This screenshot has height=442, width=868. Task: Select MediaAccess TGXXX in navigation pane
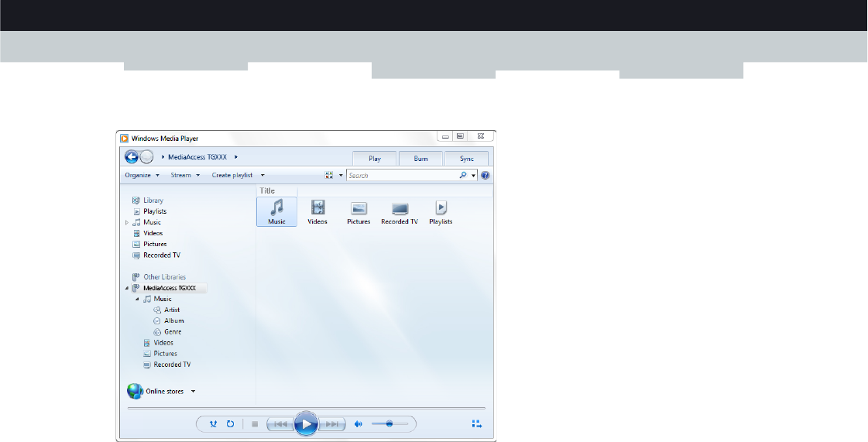170,288
